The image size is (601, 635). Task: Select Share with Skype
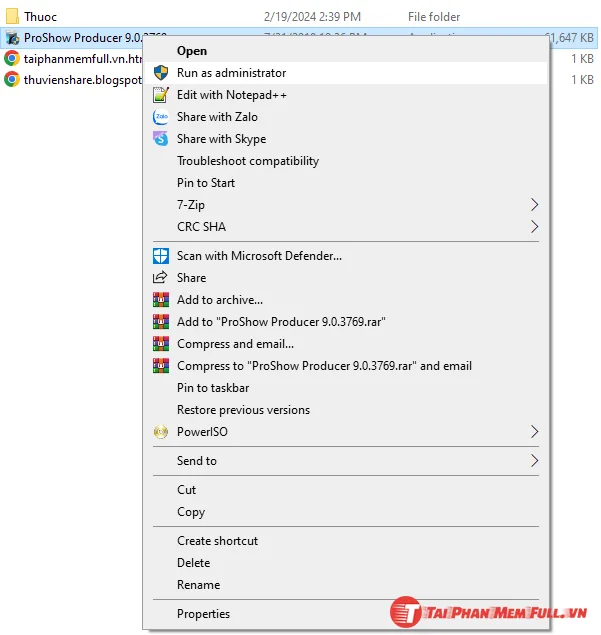345,139
